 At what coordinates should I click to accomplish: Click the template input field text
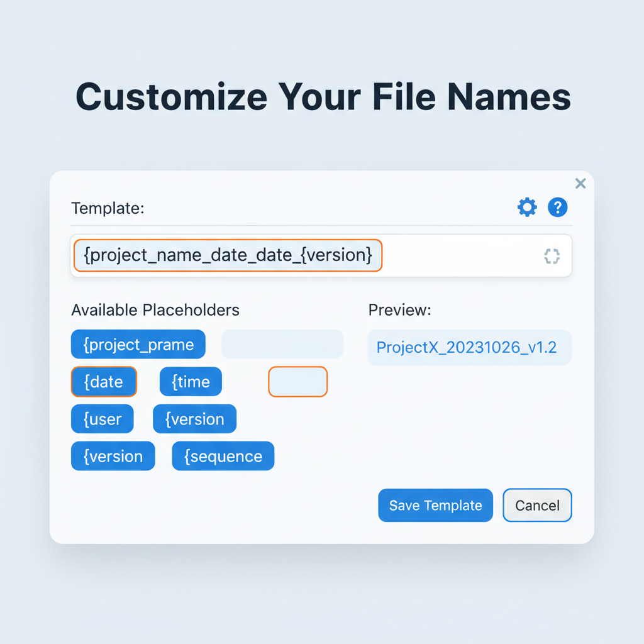228,255
